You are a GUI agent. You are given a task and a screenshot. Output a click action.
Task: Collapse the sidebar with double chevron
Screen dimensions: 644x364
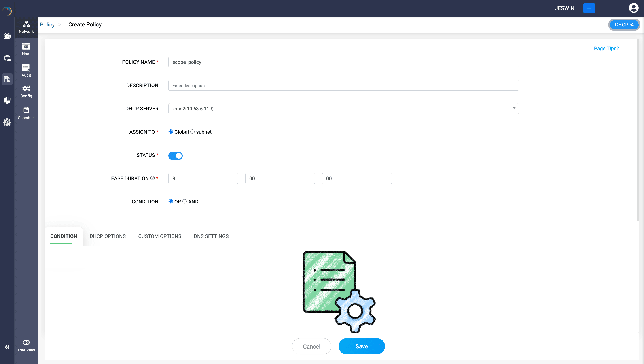[7, 347]
